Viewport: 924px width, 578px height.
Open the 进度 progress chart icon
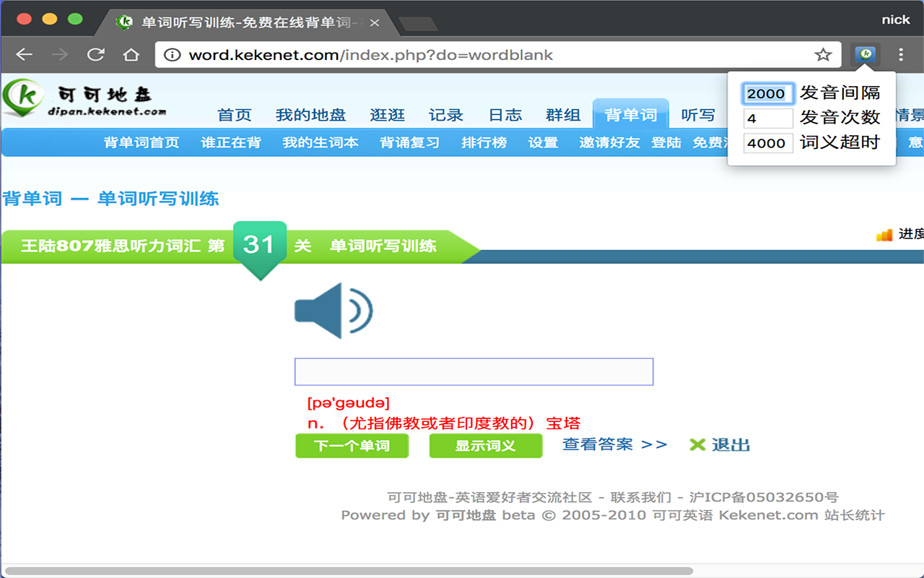884,235
